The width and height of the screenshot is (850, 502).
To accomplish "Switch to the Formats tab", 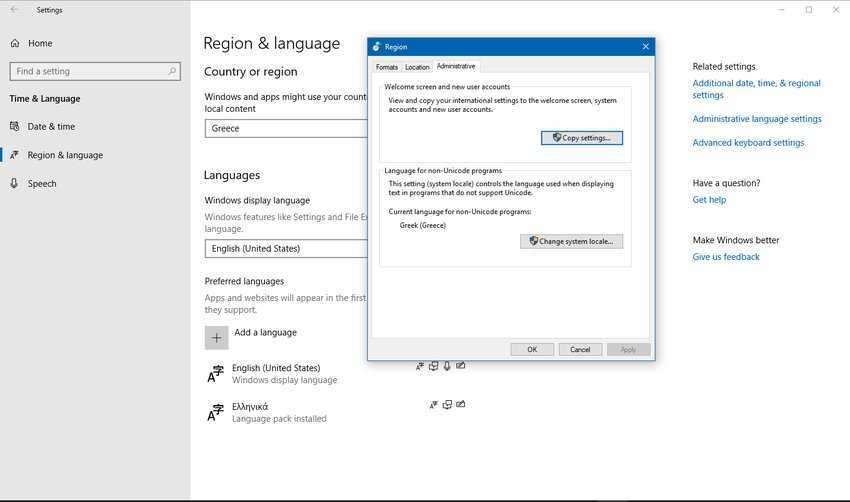I will 387,67.
